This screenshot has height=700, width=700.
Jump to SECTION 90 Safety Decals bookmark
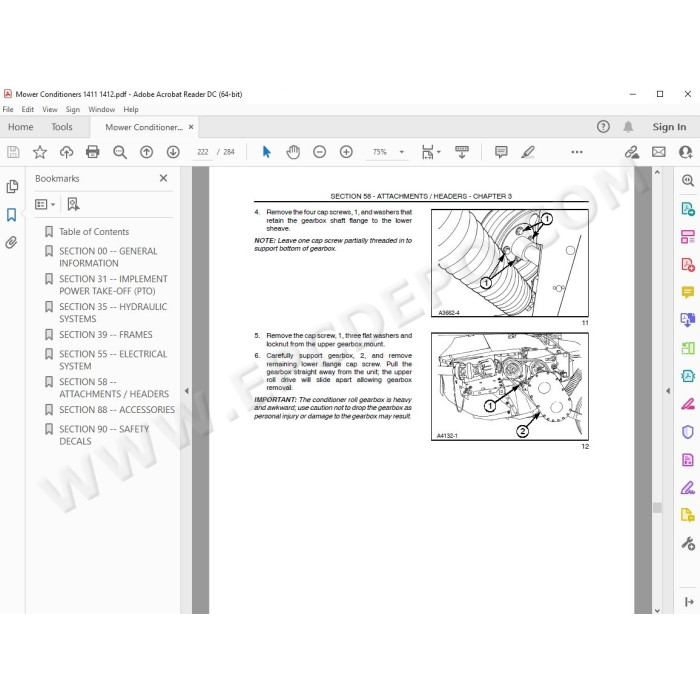[104, 435]
